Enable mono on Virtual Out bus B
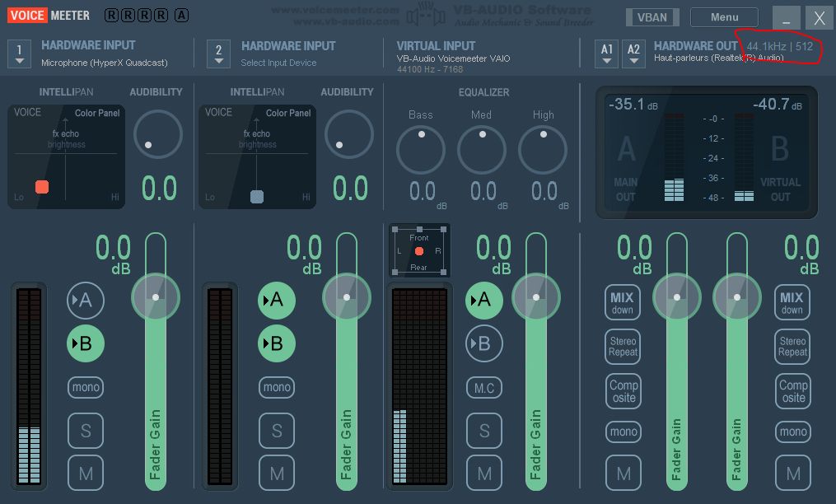836x504 pixels. tap(793, 432)
